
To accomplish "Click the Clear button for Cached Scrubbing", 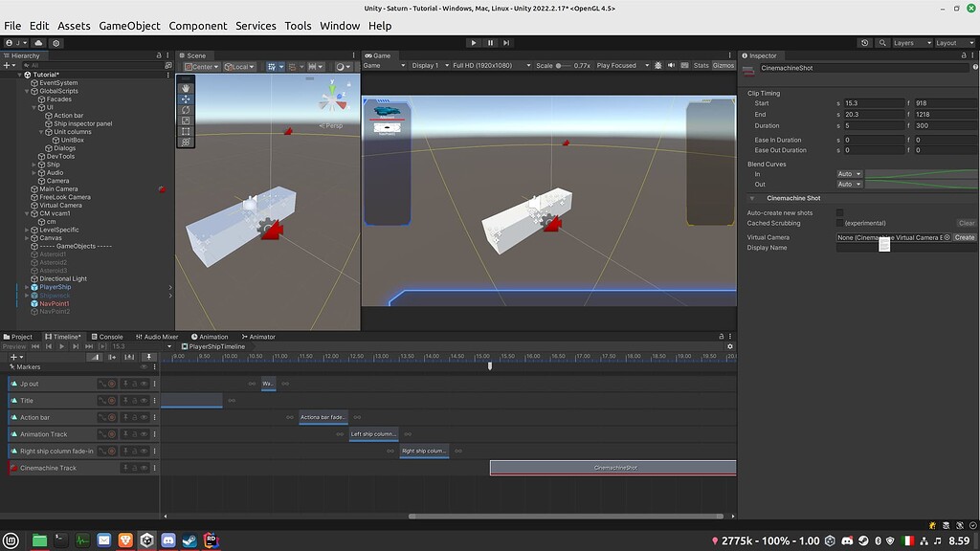I will coord(967,222).
